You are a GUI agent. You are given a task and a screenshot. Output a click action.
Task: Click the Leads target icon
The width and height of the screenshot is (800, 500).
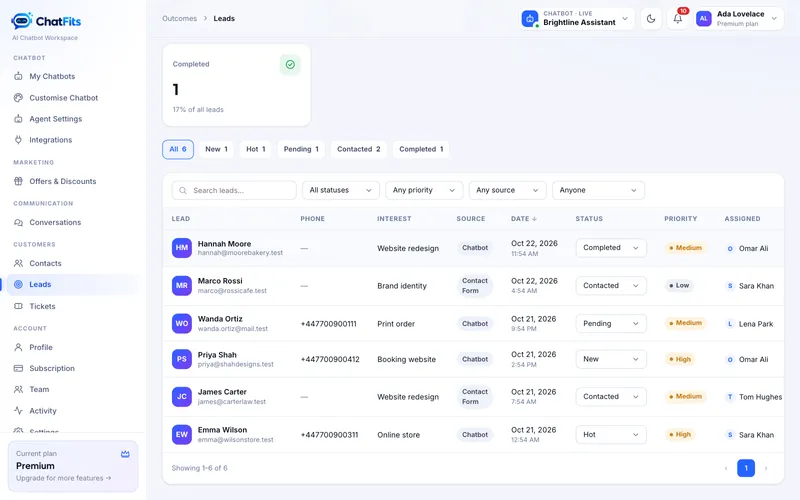coord(18,284)
